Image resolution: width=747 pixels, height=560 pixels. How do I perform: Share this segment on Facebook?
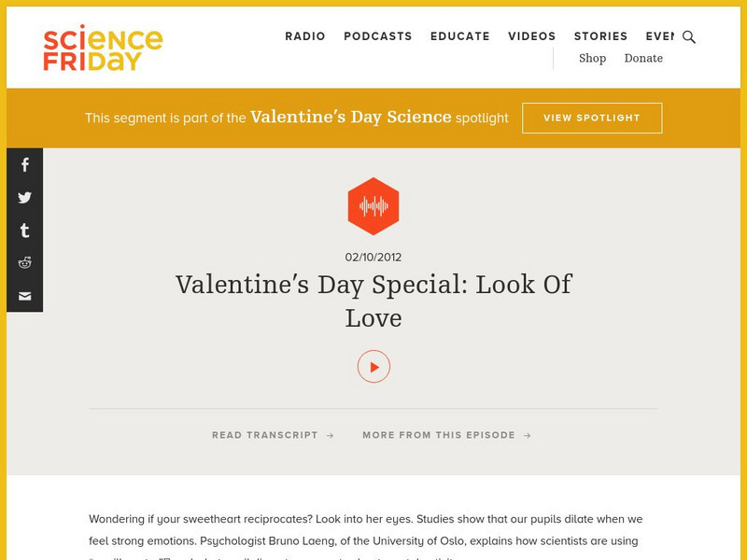(25, 165)
